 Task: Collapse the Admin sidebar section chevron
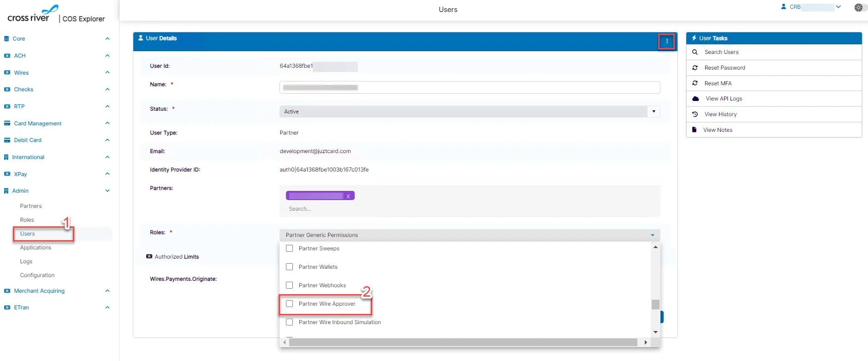tap(107, 191)
